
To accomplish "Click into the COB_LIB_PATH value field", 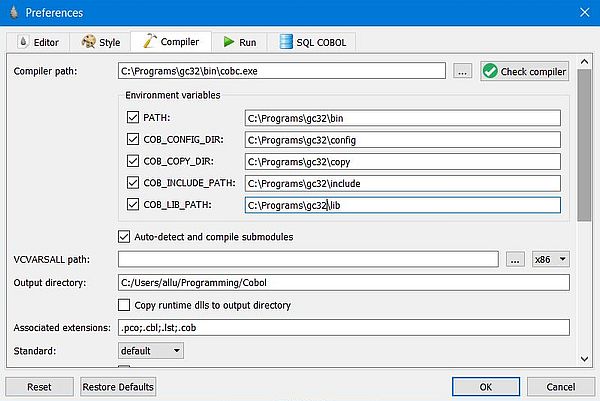I will [x=403, y=205].
